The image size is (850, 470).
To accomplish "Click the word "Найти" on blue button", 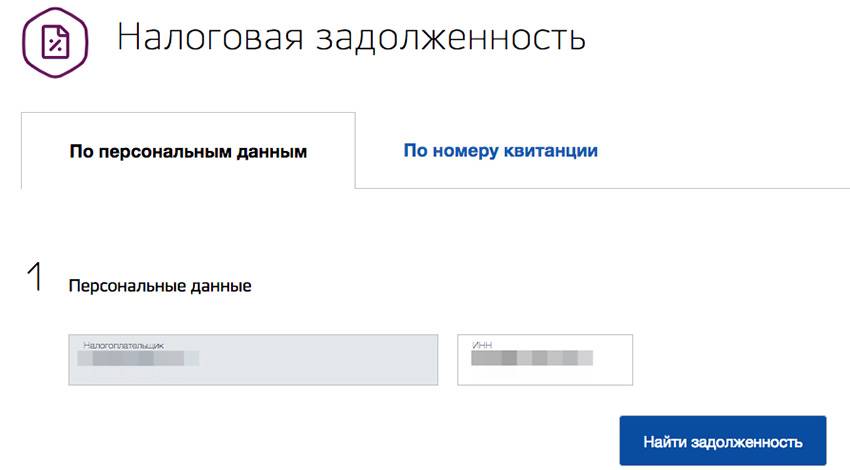I will (664, 441).
